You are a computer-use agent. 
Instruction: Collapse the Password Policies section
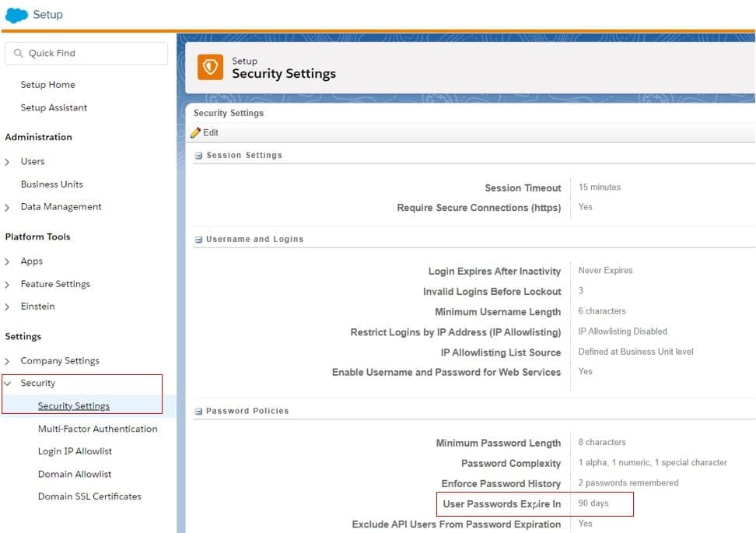pos(199,411)
